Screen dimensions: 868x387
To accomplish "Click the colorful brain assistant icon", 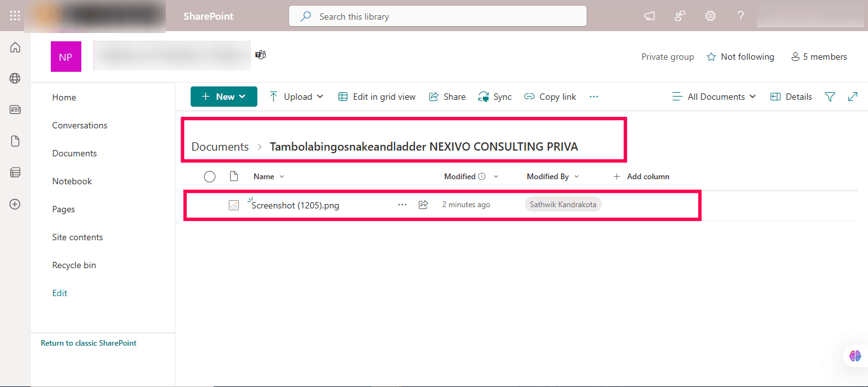I will (x=855, y=356).
